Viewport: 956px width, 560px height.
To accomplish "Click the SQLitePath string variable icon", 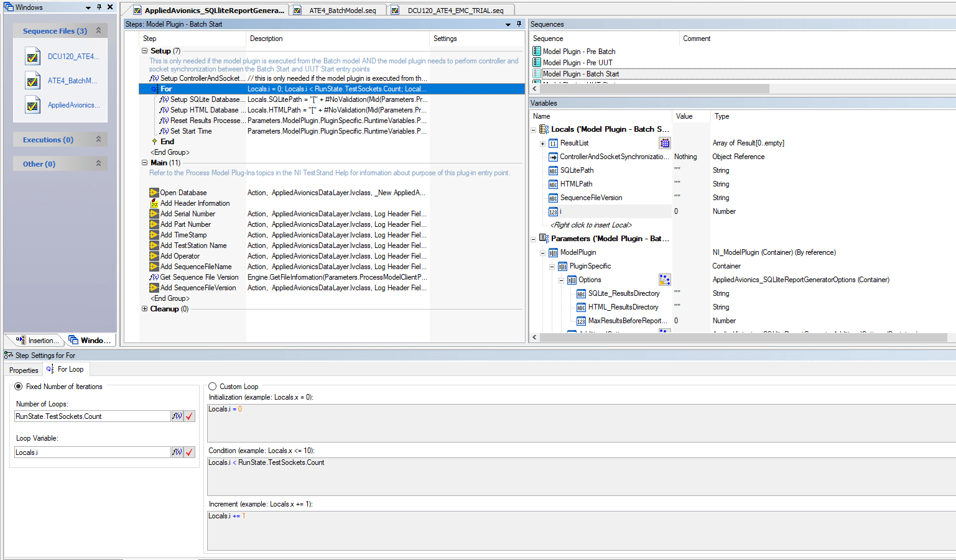I will click(x=553, y=170).
